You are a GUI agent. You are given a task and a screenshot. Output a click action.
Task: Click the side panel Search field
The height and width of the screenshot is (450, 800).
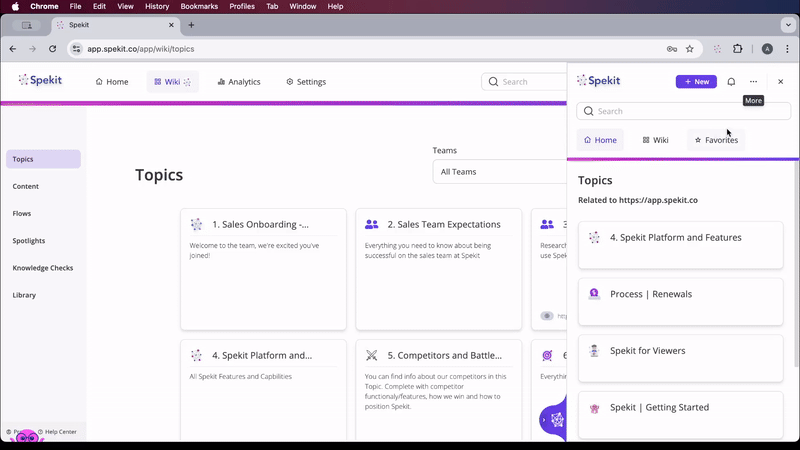click(x=684, y=111)
